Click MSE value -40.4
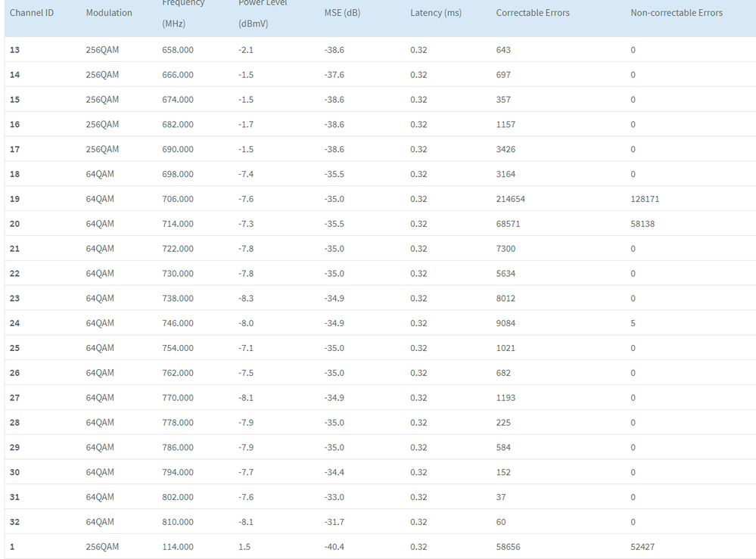Screen dimensions: 756x559 coord(334,547)
